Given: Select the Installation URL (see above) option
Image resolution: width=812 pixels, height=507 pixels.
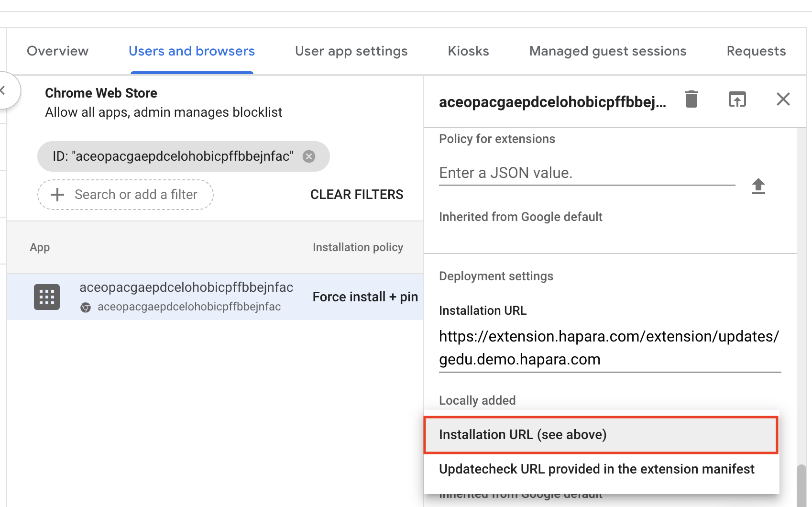Looking at the screenshot, I should pos(523,434).
